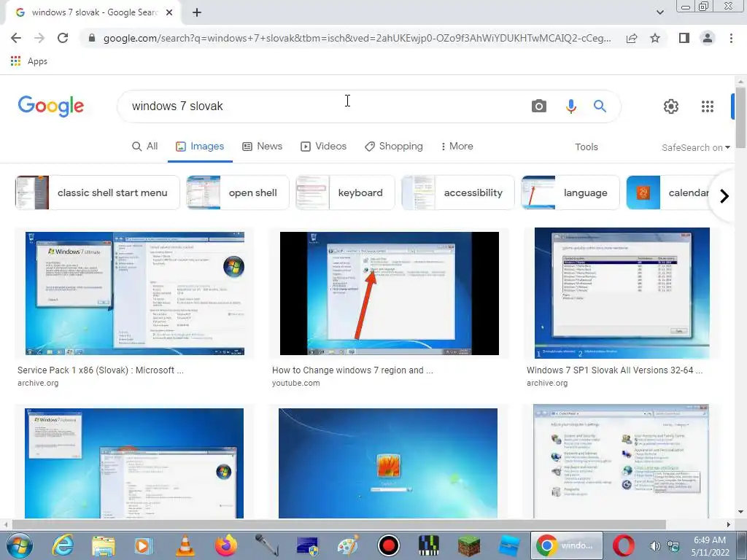
Task: Open Minecraft grass block taskbar icon
Action: tap(470, 545)
